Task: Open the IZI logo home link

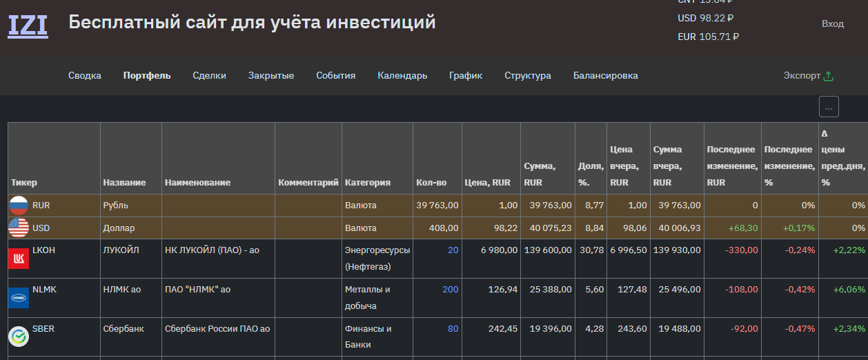Action: point(28,25)
